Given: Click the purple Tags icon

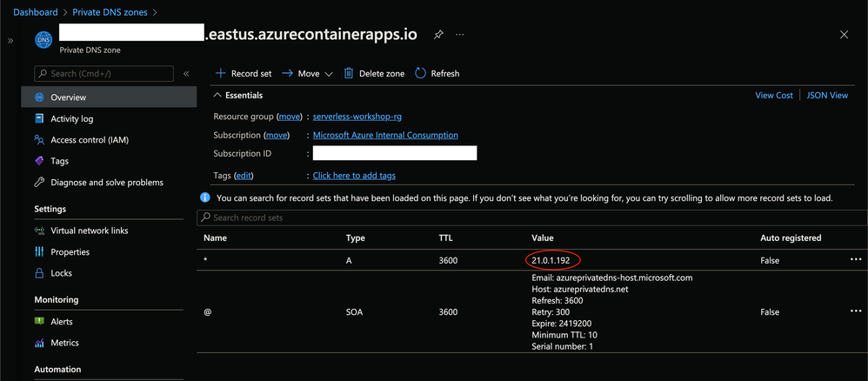Looking at the screenshot, I should [x=39, y=161].
